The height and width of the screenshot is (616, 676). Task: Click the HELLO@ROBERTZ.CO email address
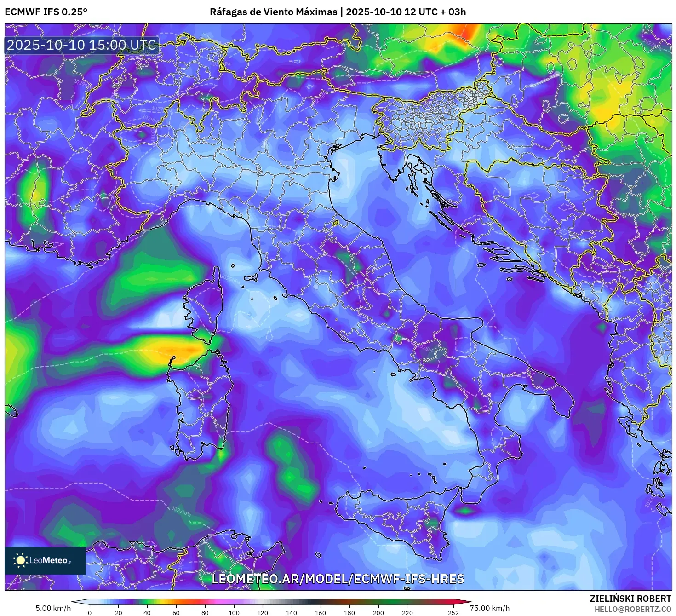(632, 609)
